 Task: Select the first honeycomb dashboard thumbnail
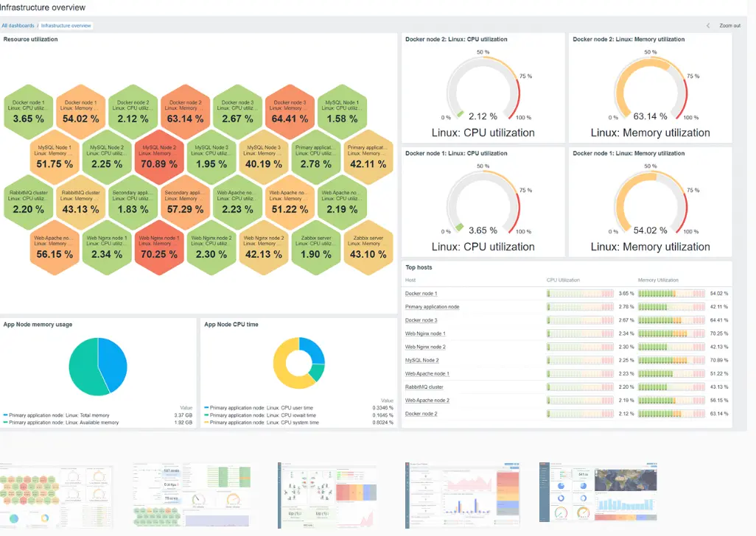tap(56, 495)
